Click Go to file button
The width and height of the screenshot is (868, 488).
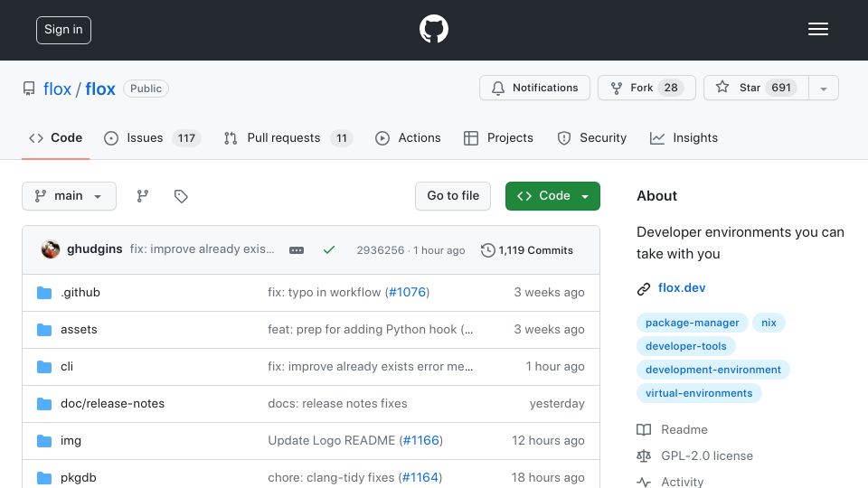point(453,196)
